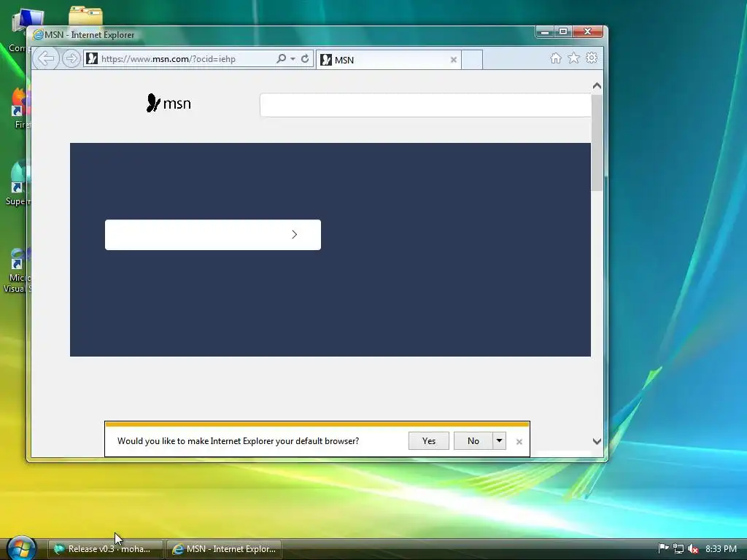
Task: Click the forward navigation arrow
Action: [x=71, y=58]
